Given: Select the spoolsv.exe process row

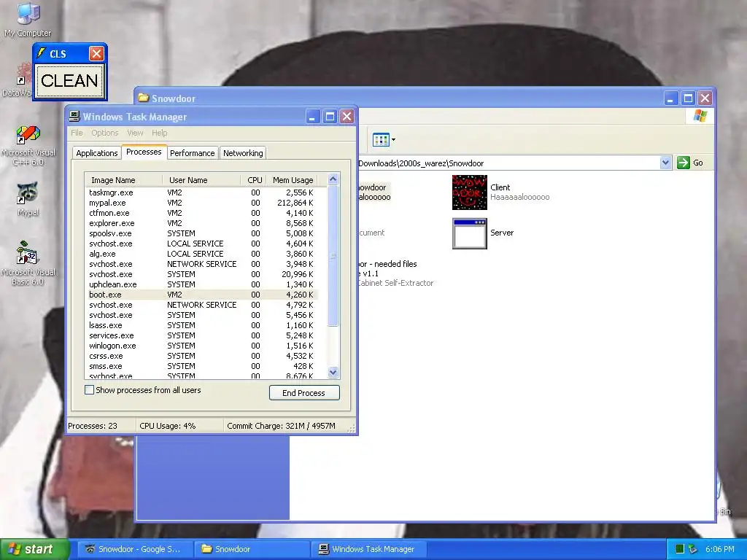Looking at the screenshot, I should 201,233.
